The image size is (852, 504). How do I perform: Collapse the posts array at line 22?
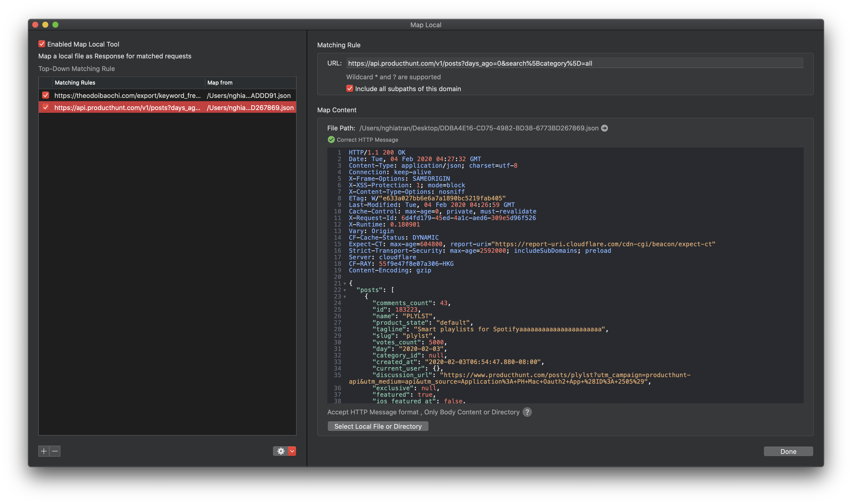coord(345,290)
